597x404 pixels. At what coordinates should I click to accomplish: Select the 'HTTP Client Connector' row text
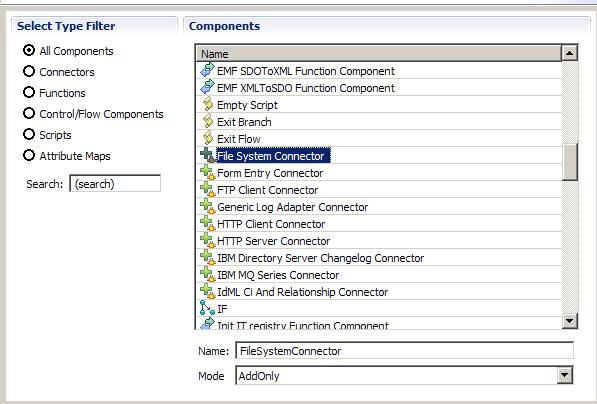pyautogui.click(x=271, y=224)
